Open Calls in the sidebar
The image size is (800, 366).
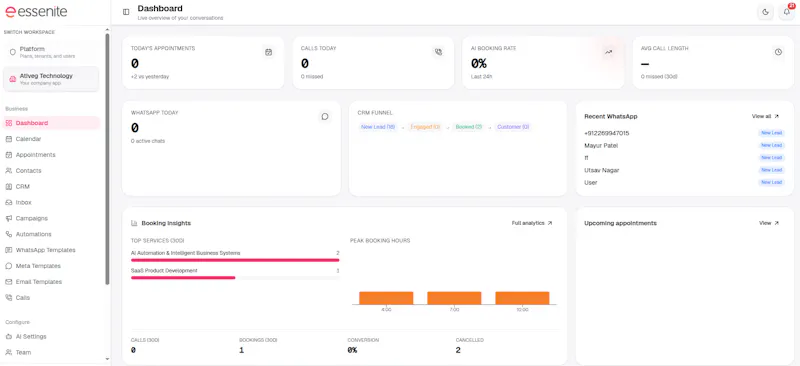point(51,298)
